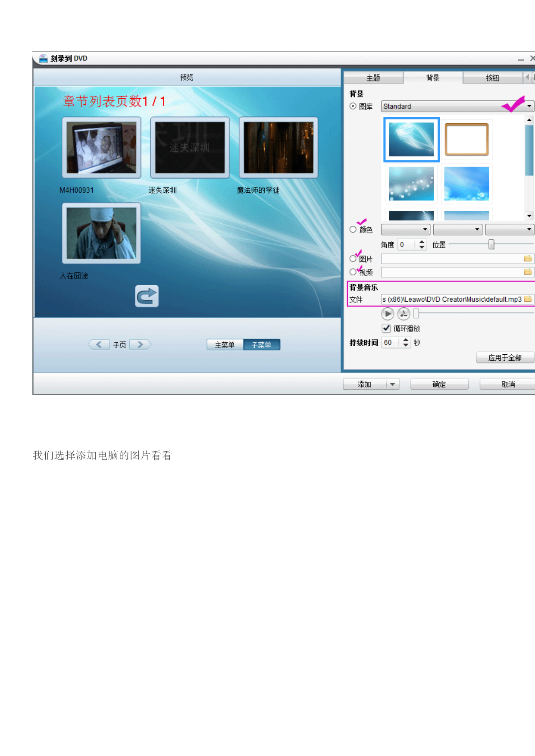
Task: Adjust the 位置 slider handle
Action: (x=491, y=245)
